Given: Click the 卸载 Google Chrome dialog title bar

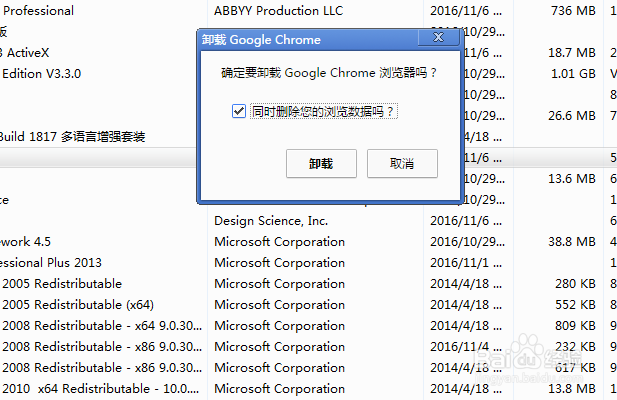Looking at the screenshot, I should click(x=300, y=40).
